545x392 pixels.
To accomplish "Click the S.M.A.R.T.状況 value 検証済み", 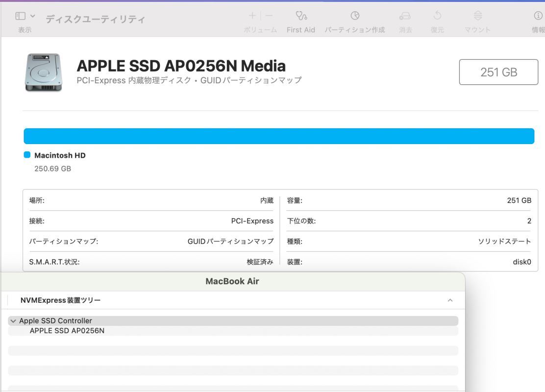I will tap(260, 262).
